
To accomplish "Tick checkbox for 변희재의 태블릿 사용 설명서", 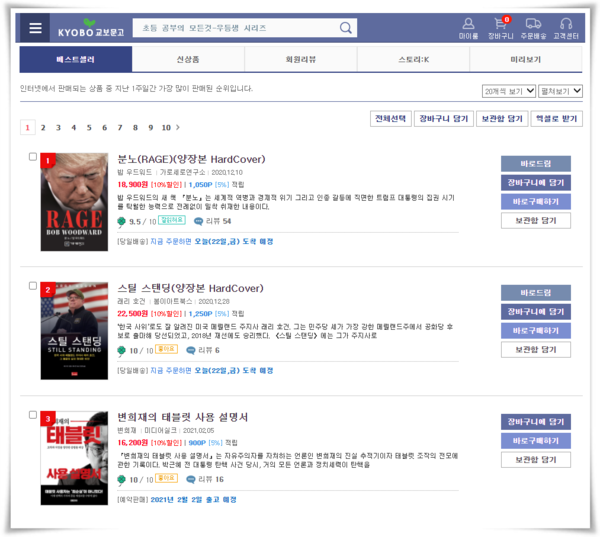I will pyautogui.click(x=33, y=415).
